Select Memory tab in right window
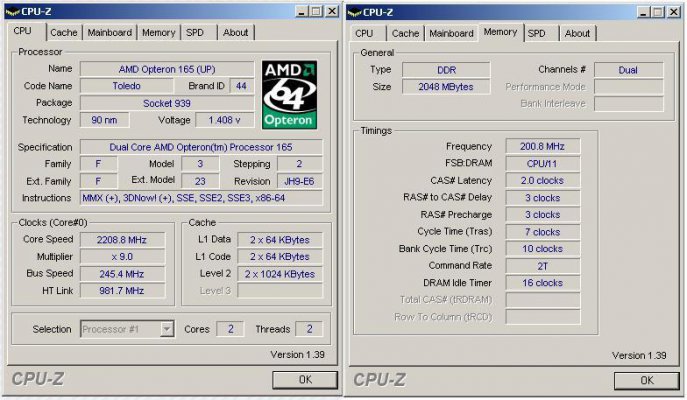Viewport: 687px width, 400px height. 500,32
